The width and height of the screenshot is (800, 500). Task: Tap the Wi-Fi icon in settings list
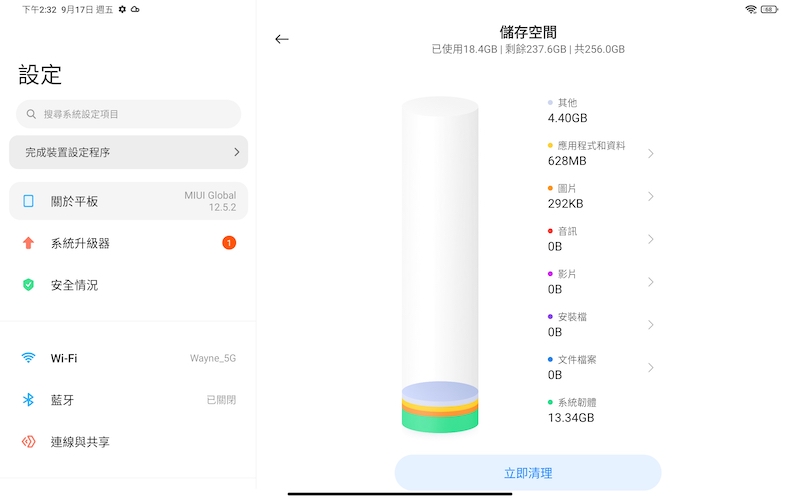pos(29,358)
